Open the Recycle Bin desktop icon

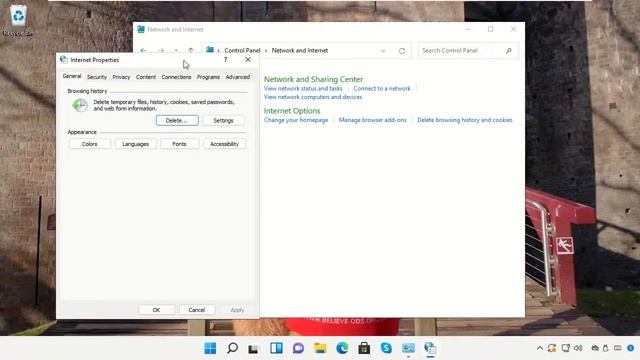point(18,20)
